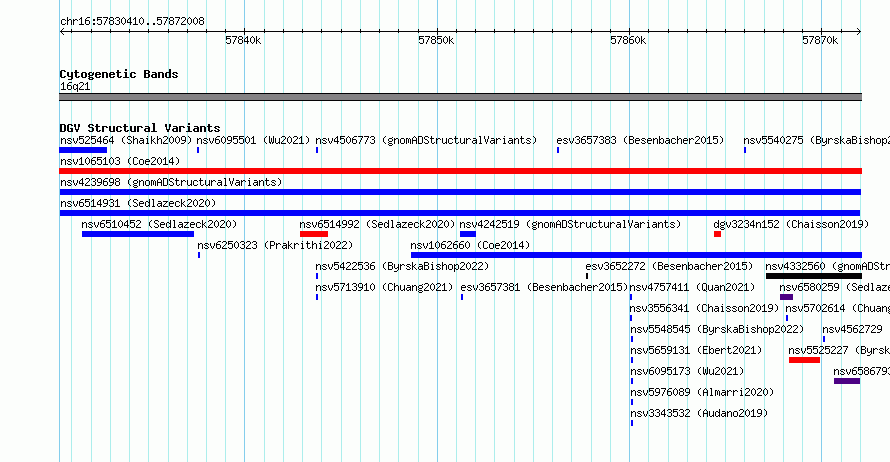890x462 pixels.
Task: Open variant nsv6095501 (Wu2021)
Action: tap(253, 140)
